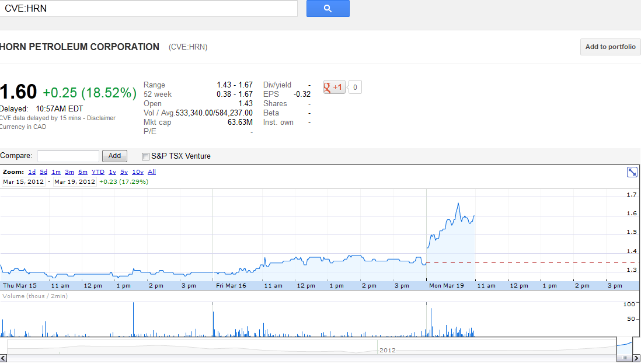Set chart zoom to 6m

[x=83, y=172]
